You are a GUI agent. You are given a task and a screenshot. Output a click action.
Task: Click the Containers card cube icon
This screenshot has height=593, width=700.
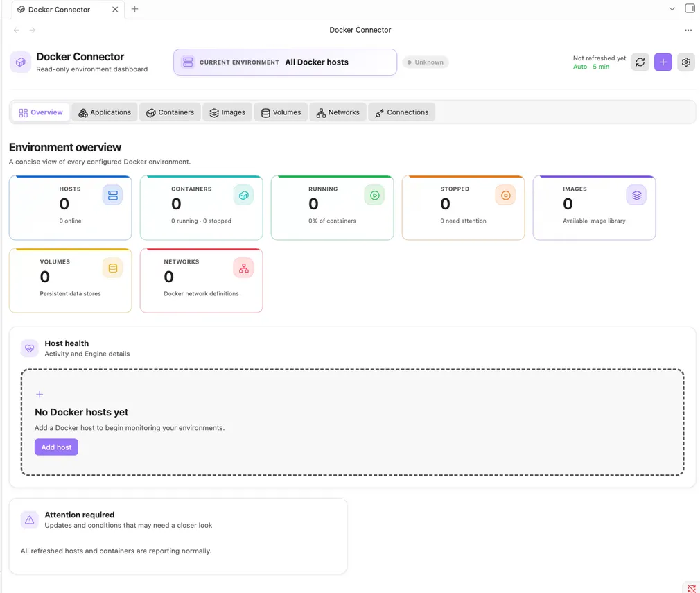(x=243, y=196)
